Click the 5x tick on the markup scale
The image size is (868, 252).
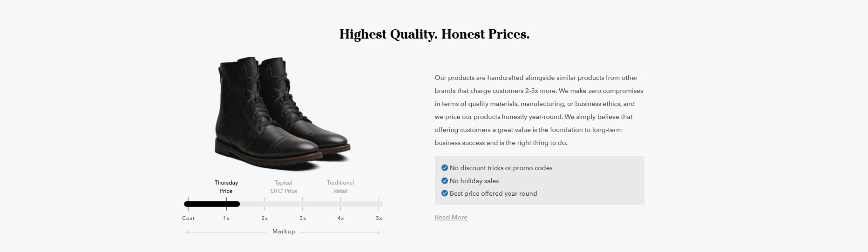point(379,218)
